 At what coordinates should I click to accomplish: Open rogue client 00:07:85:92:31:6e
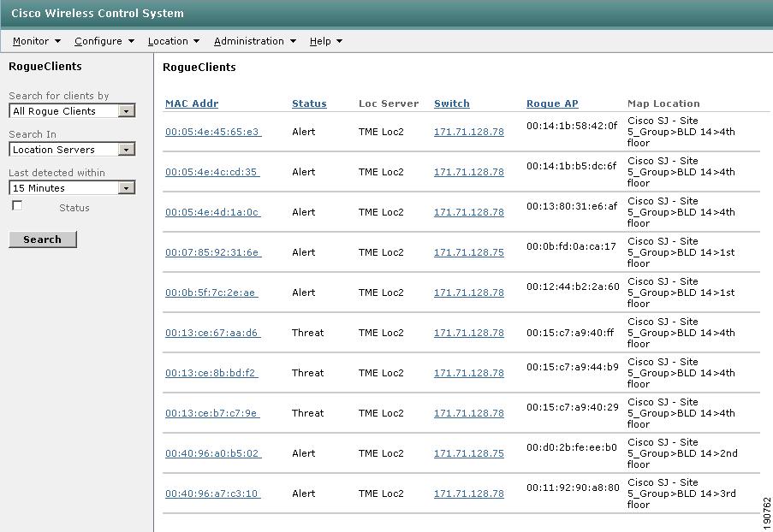click(x=213, y=252)
